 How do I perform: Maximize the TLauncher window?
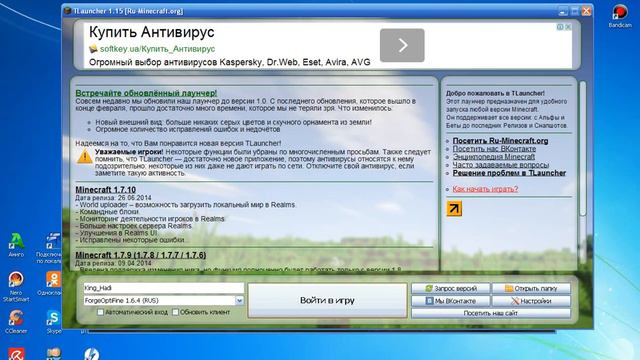[575, 11]
